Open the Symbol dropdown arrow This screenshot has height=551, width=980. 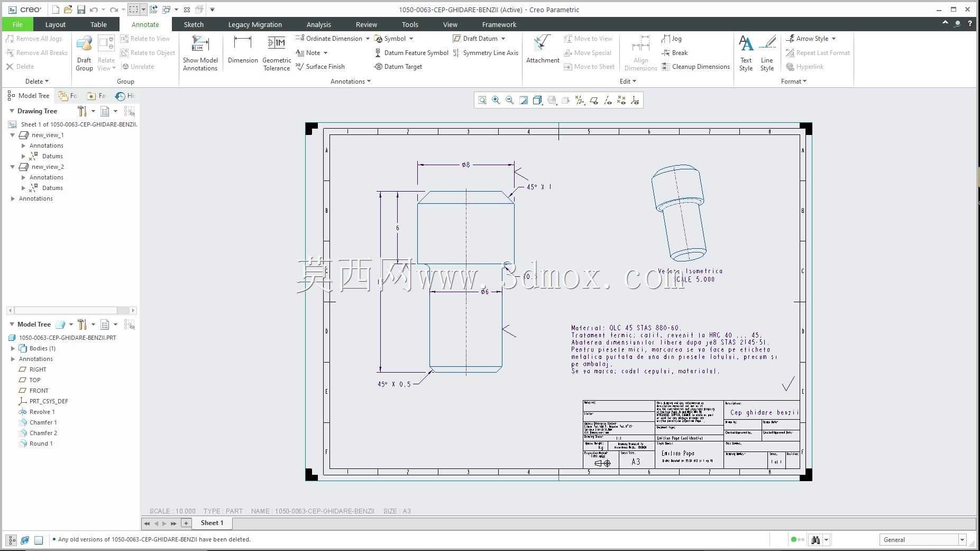tap(411, 39)
